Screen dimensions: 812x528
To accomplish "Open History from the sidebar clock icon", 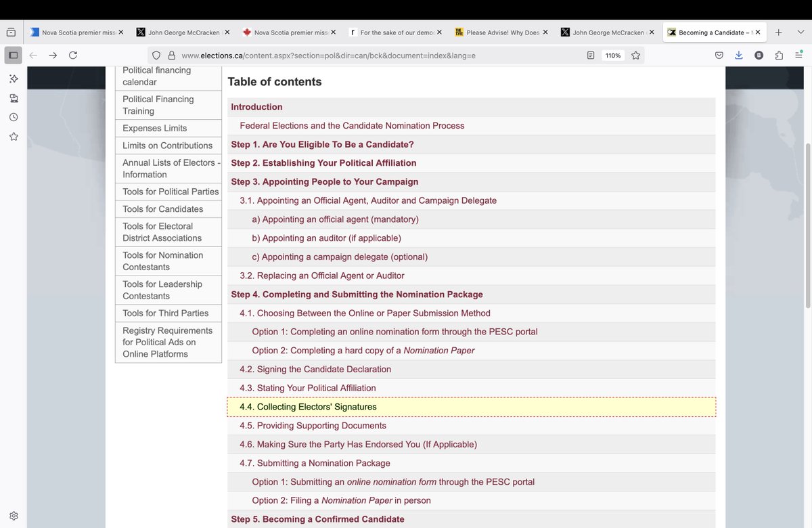I will click(x=14, y=117).
